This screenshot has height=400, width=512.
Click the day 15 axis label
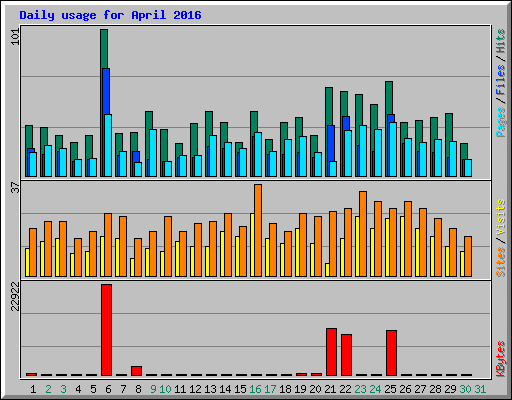[240, 389]
